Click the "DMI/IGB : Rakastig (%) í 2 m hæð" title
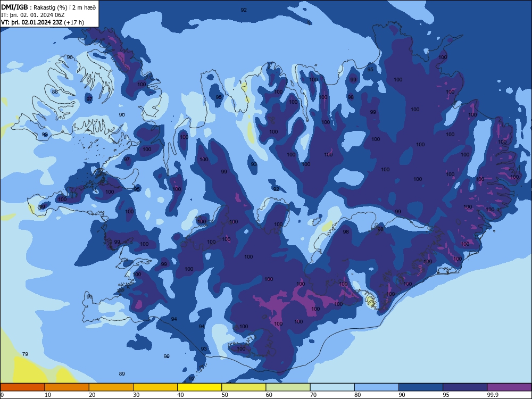This screenshot has height=399, width=532. pos(48,7)
